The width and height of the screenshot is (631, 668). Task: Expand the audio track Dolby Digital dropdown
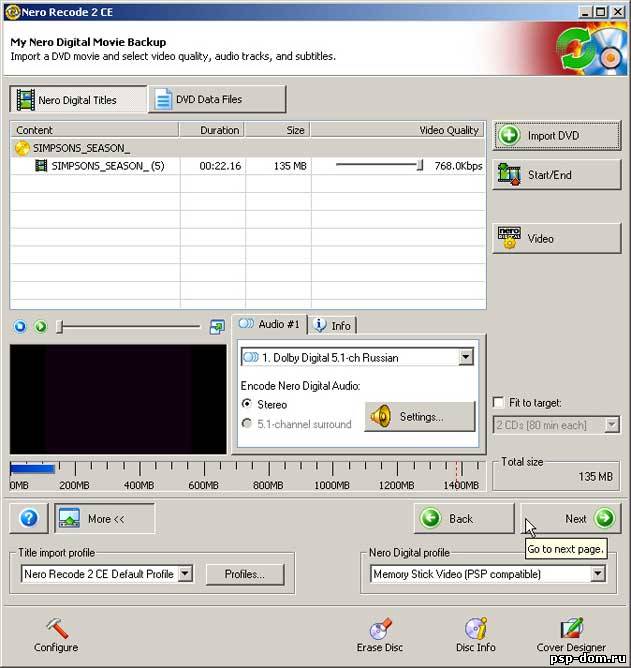[465, 357]
